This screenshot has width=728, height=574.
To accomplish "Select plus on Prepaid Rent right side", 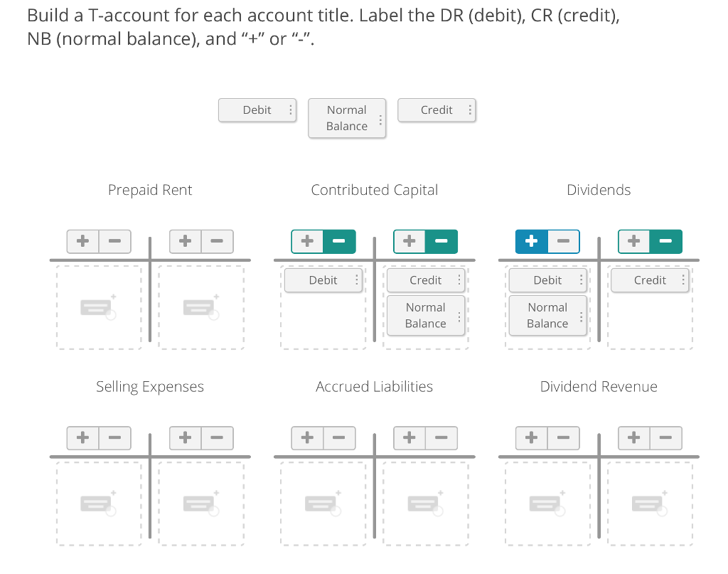I will pos(186,241).
